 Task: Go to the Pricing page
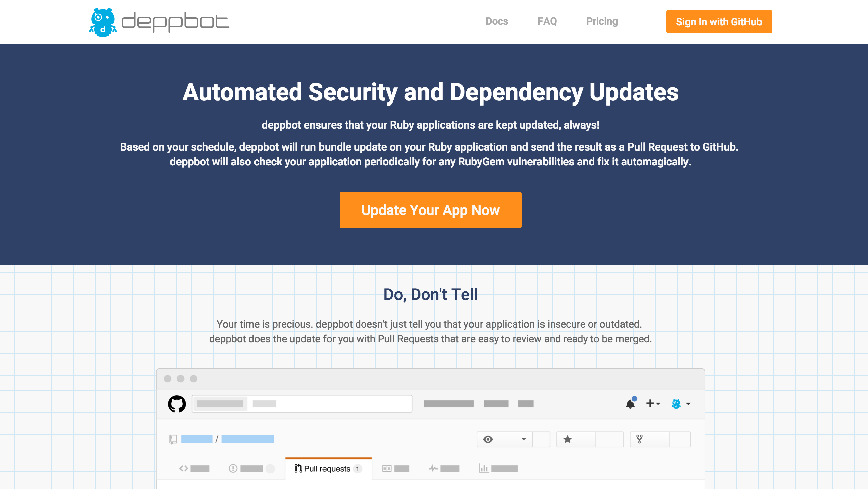(602, 21)
